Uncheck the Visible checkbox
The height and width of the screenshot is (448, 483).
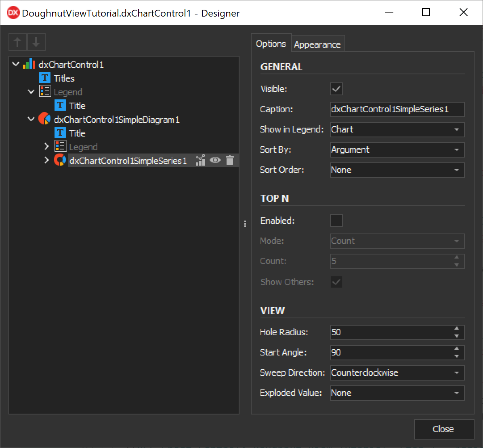pyautogui.click(x=336, y=89)
